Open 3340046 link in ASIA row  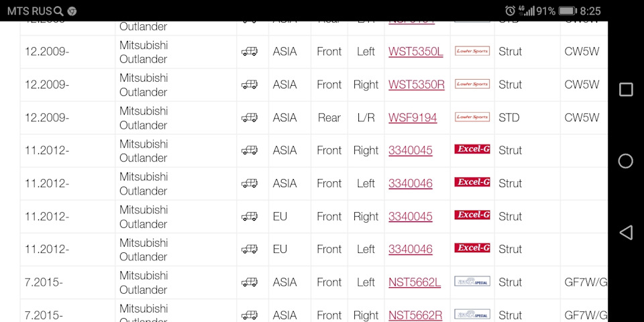point(411,183)
